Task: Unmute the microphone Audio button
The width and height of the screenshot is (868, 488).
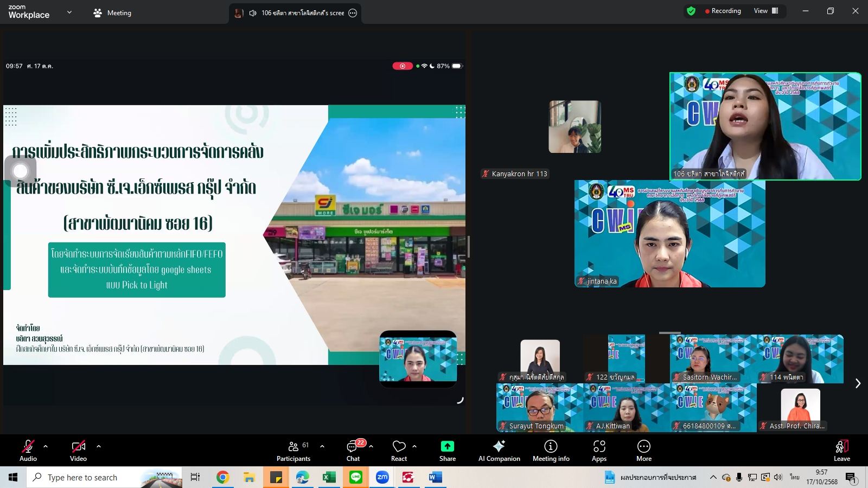Action: click(28, 450)
